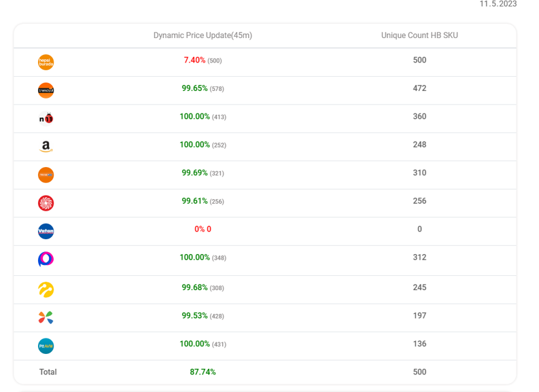Click the colorful four-petal logo icon
Viewport: 539px width, 392px height.
[46, 317]
